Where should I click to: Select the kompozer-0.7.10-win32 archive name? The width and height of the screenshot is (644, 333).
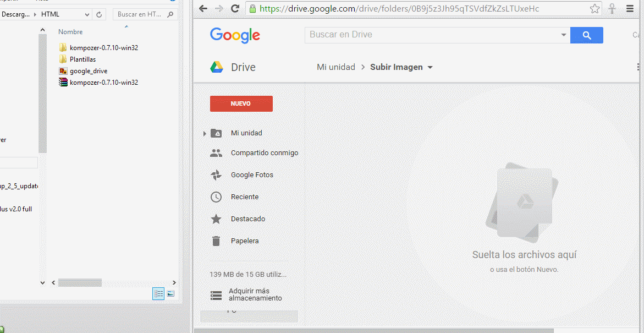103,82
